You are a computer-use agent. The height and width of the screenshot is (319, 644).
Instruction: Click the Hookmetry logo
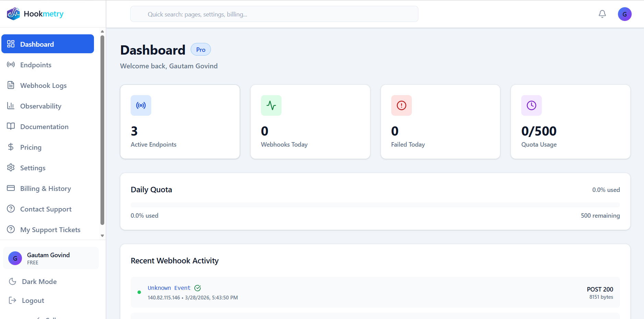coord(34,14)
